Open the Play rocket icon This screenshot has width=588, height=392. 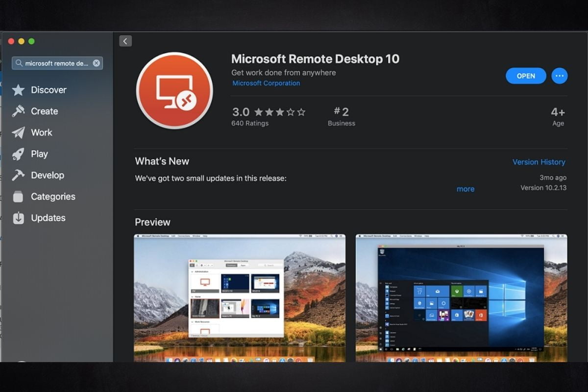tap(18, 154)
